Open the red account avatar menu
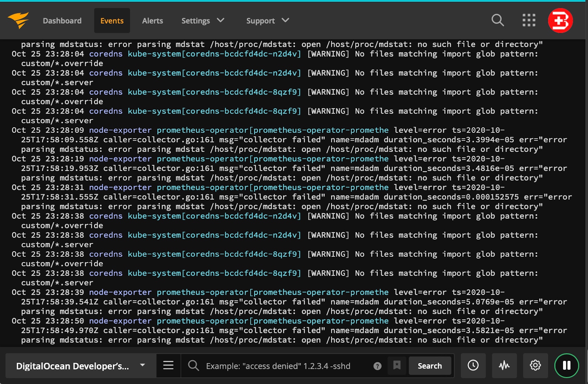This screenshot has height=384, width=588. coord(560,21)
